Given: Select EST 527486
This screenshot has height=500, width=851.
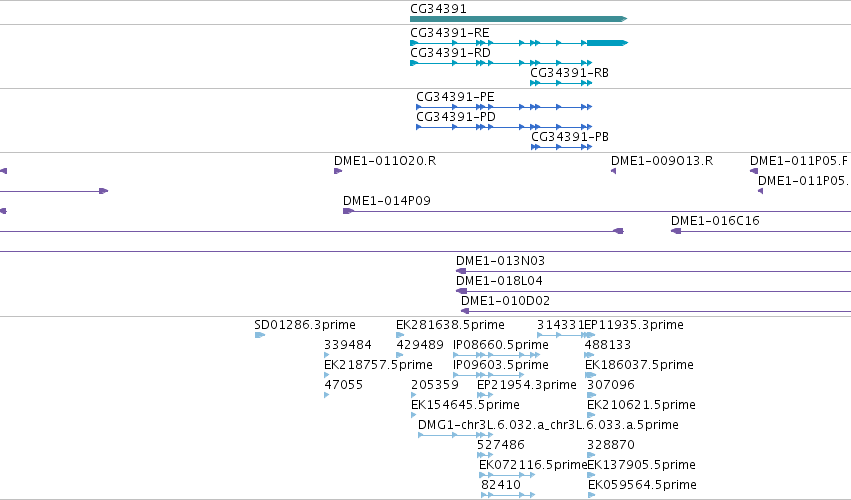Looking at the screenshot, I should coord(500,446).
